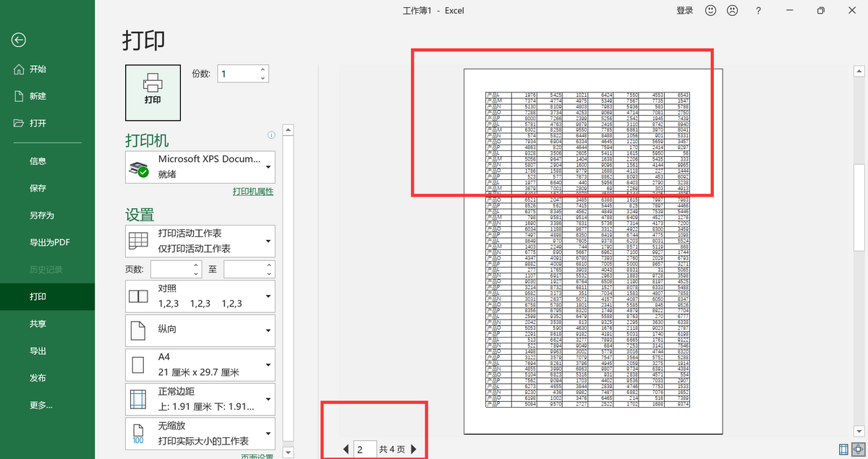Open the Microsoft XPS printer dropdown

(200, 166)
